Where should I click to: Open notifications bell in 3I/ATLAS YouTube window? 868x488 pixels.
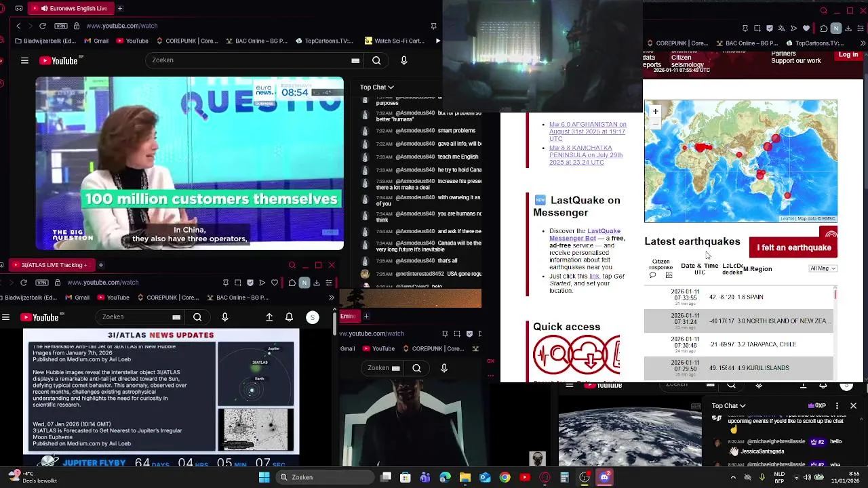(289, 317)
